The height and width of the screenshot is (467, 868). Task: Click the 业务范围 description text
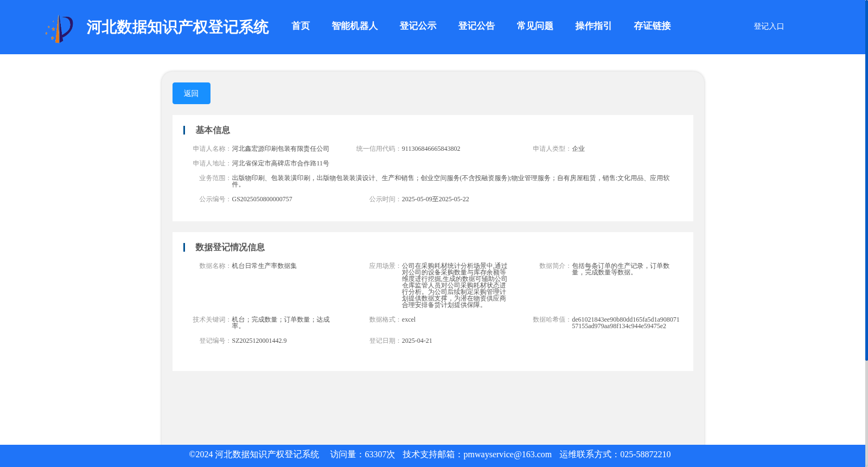point(451,181)
